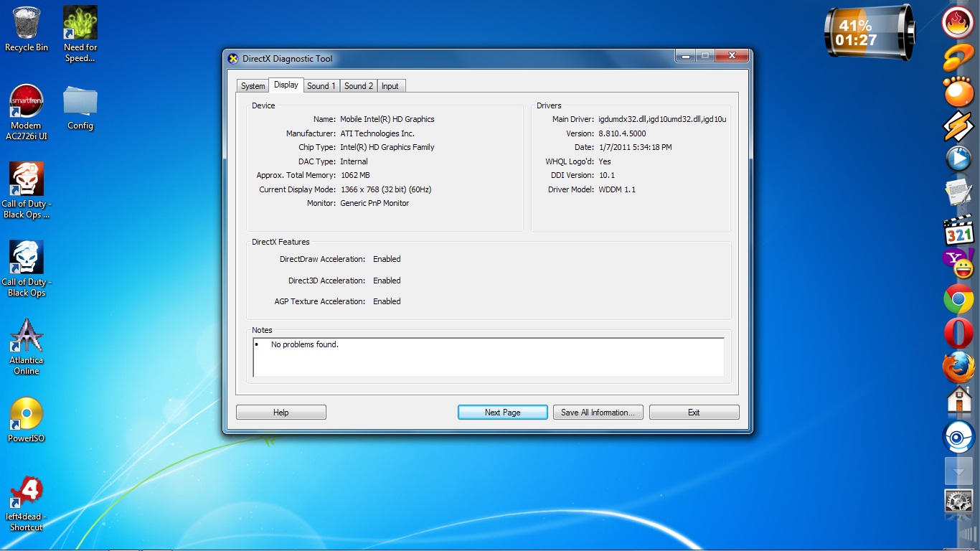Open Media Player Classic (321 icon)

coord(958,230)
